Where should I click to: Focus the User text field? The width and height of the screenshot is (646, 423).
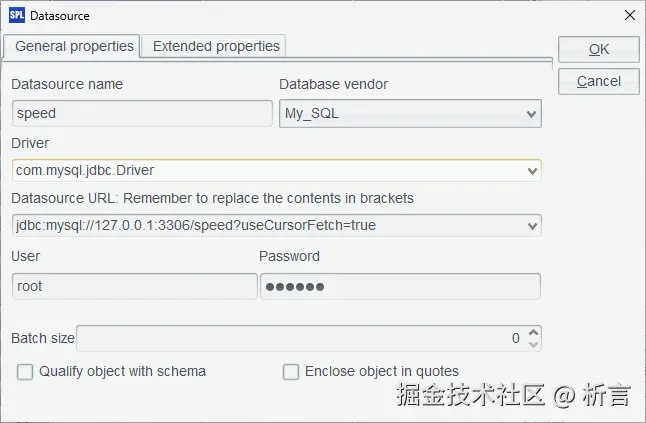click(134, 286)
